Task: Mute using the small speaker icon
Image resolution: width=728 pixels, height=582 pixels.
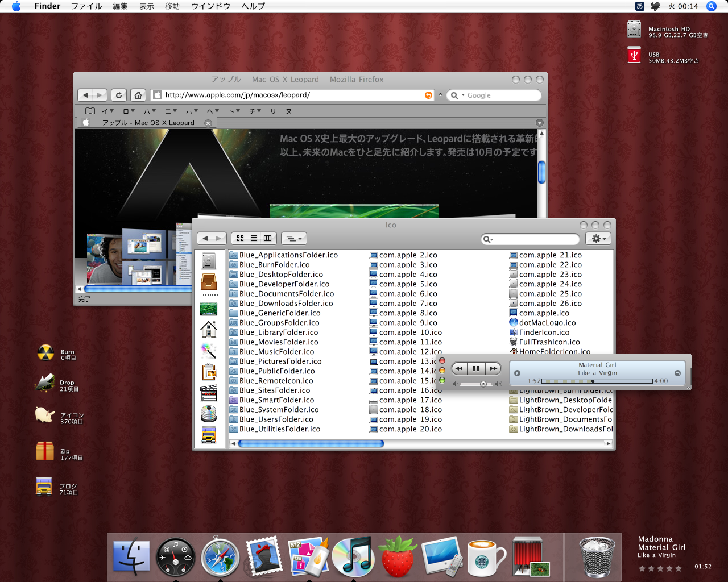Action: click(x=455, y=384)
